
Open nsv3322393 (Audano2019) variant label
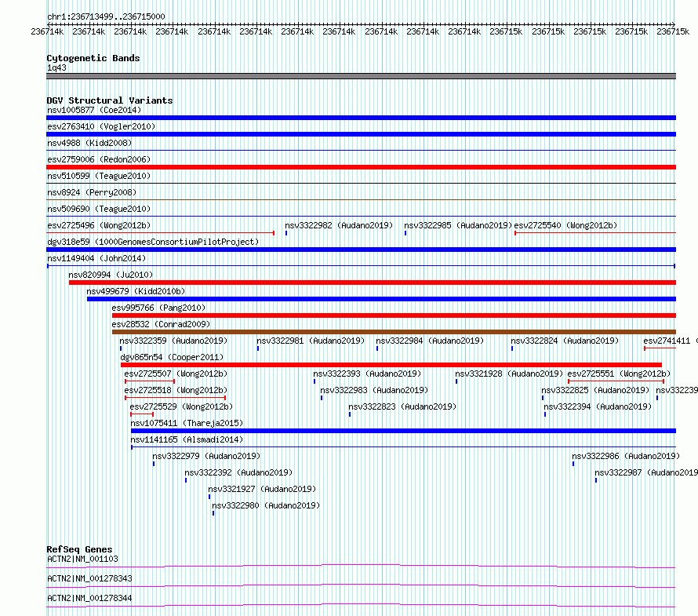click(x=367, y=374)
